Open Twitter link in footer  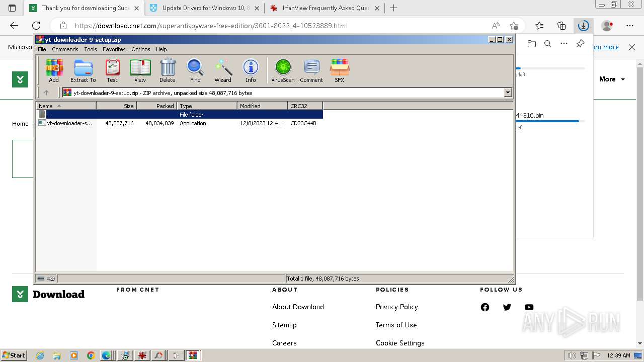[x=507, y=307]
